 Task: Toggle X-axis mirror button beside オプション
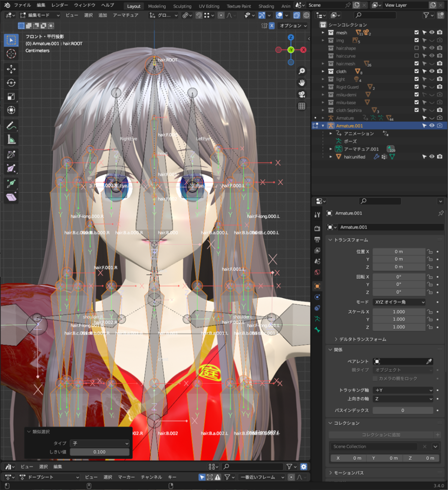[x=272, y=26]
